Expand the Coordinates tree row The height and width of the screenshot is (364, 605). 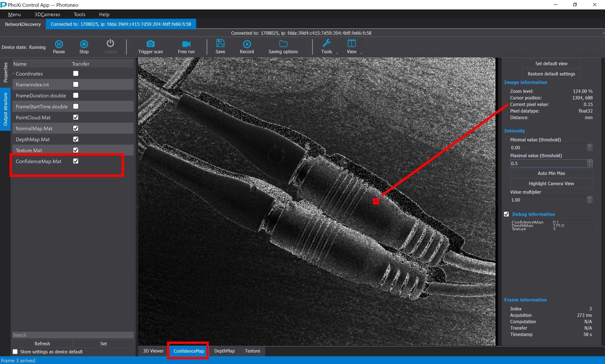pos(14,74)
